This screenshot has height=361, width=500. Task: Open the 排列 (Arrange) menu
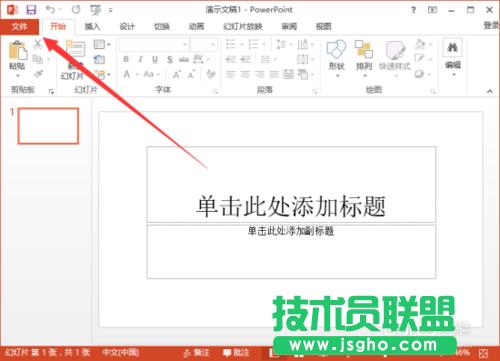point(364,59)
